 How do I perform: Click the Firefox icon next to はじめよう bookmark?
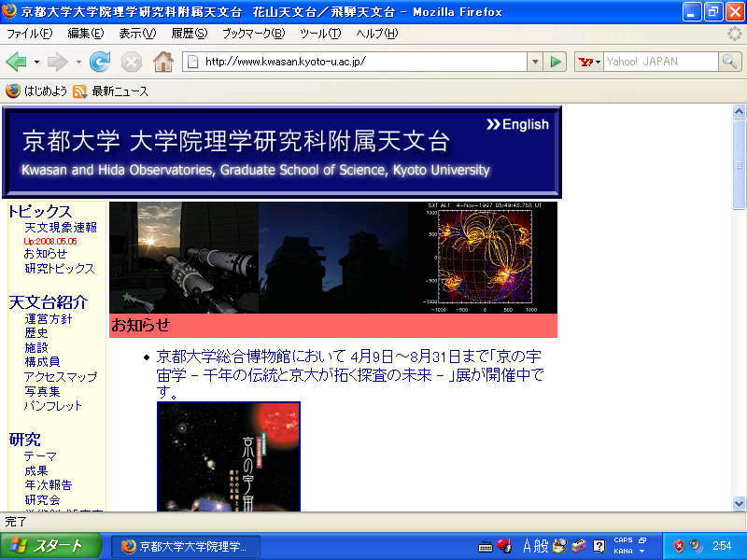point(13,91)
